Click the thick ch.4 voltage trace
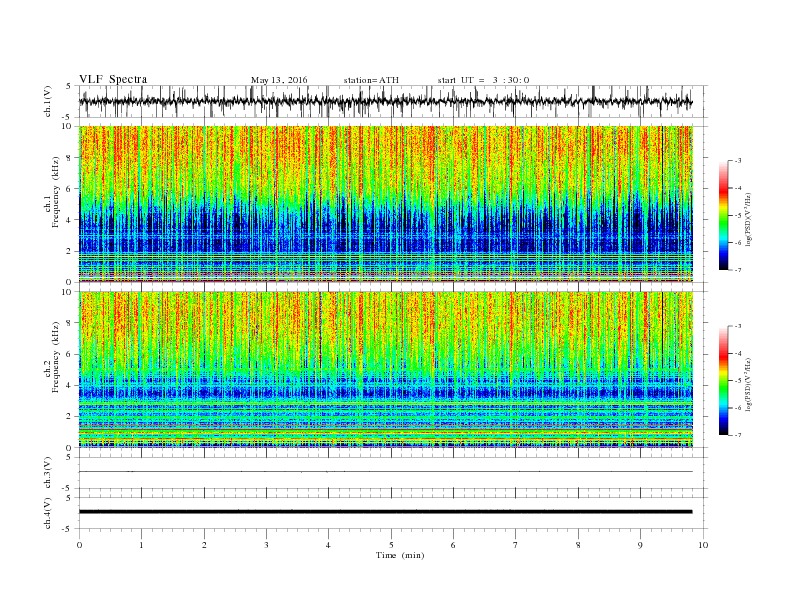The width and height of the screenshot is (792, 612). [x=385, y=512]
